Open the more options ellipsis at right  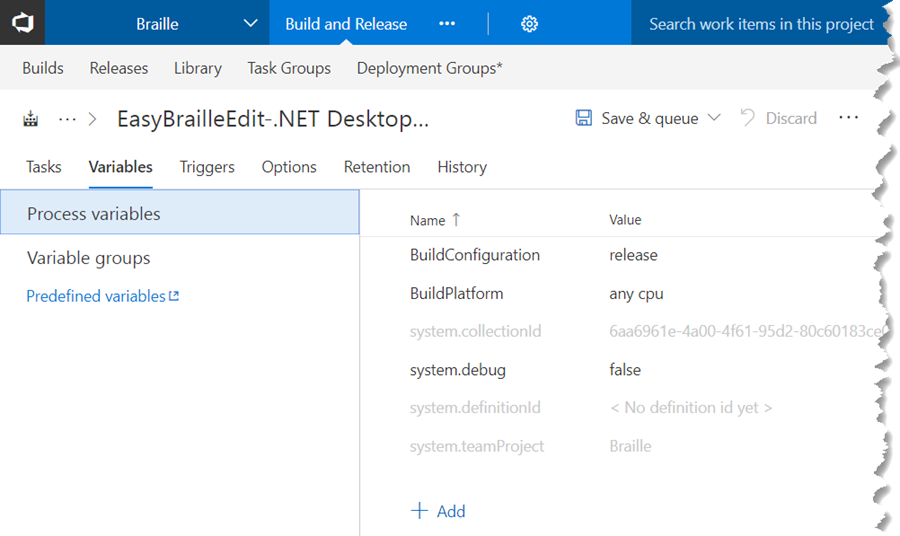tap(849, 118)
